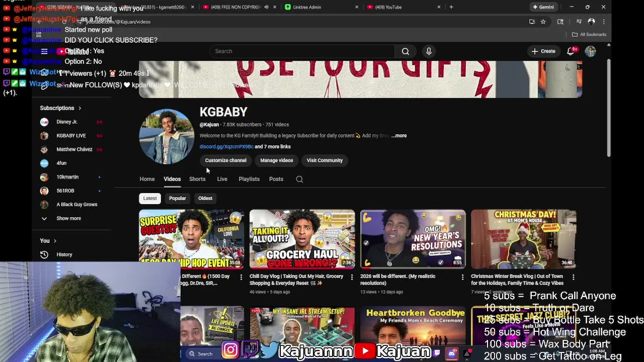Open Chrome three-dot menu
Image resolution: width=644 pixels, height=362 pixels.
[604, 22]
